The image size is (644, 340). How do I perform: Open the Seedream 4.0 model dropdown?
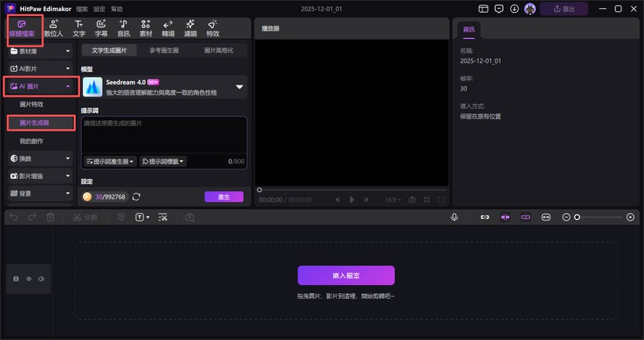(165, 87)
